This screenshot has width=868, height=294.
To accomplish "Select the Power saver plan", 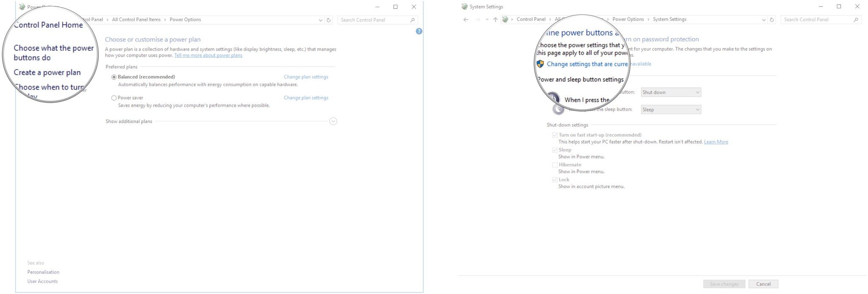I will (114, 98).
